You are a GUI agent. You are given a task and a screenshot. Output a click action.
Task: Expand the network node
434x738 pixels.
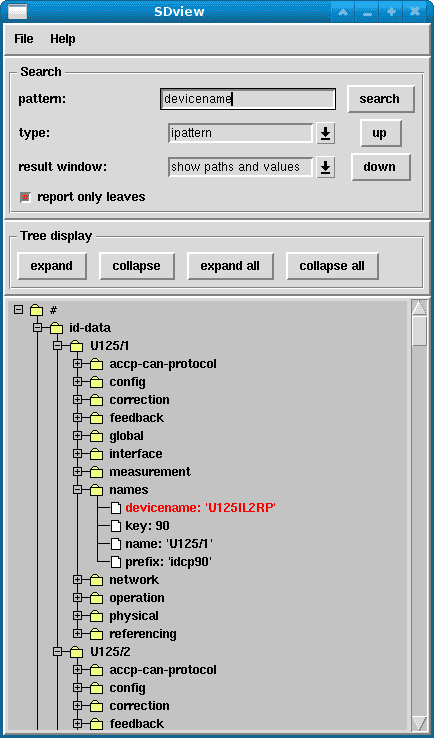point(78,580)
